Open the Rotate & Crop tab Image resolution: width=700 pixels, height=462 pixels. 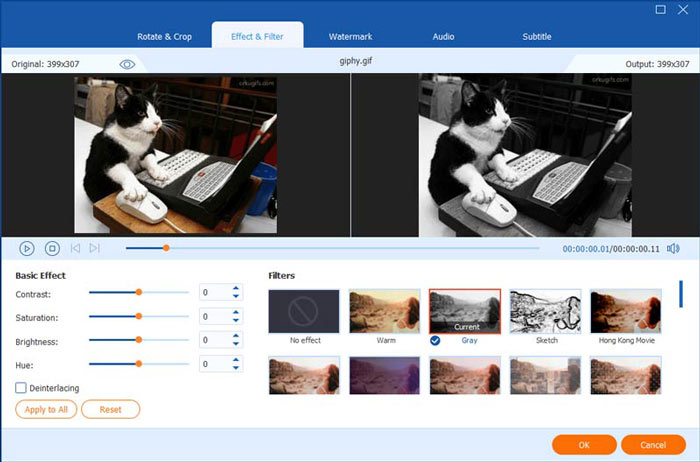click(x=164, y=37)
